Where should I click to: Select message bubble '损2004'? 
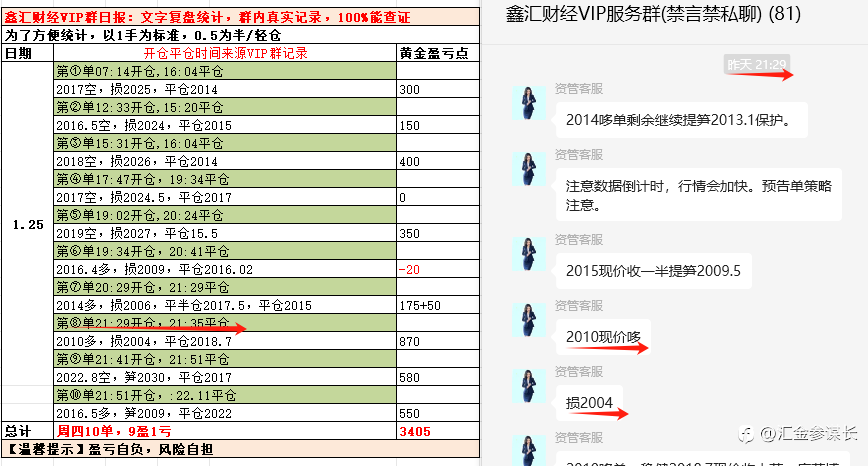(589, 402)
